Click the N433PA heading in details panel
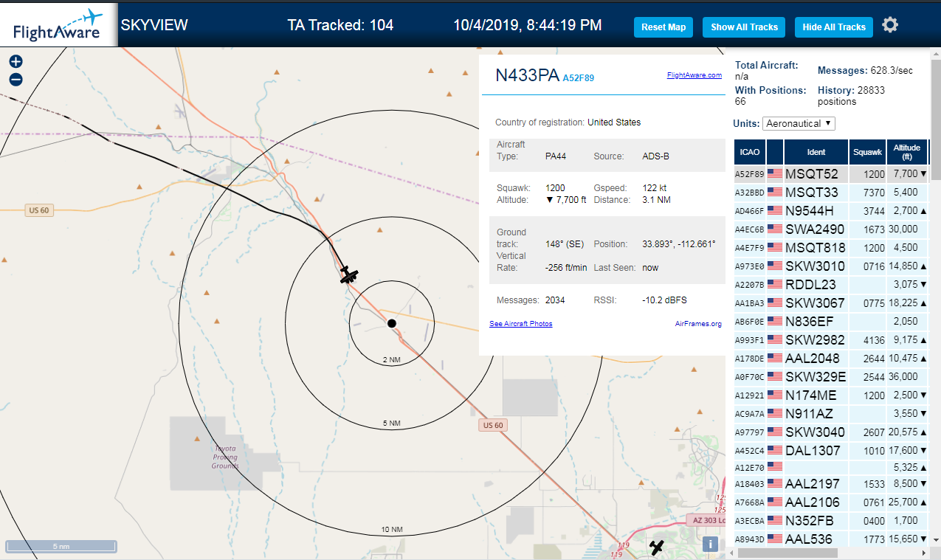The width and height of the screenshot is (941, 560). [x=527, y=75]
